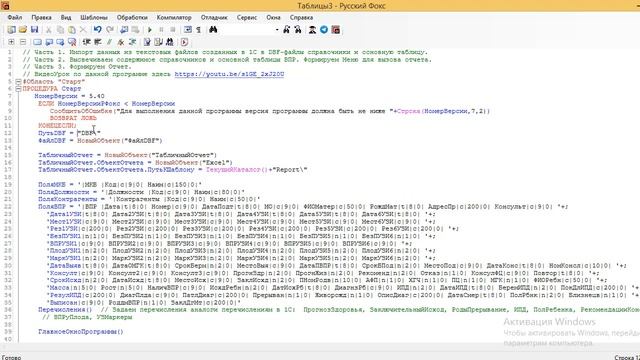Viewport: 640px width, 360px height.
Task: Collapse the ПРОЦЕДУРА Старт block
Action: 18,89
